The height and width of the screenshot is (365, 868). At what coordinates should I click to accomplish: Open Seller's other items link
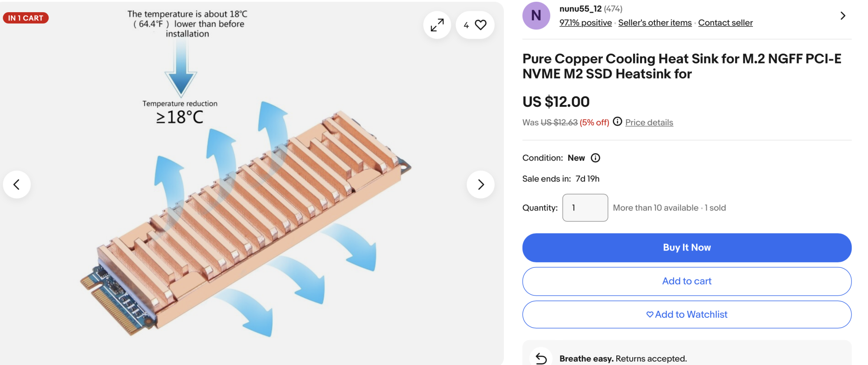click(x=655, y=23)
